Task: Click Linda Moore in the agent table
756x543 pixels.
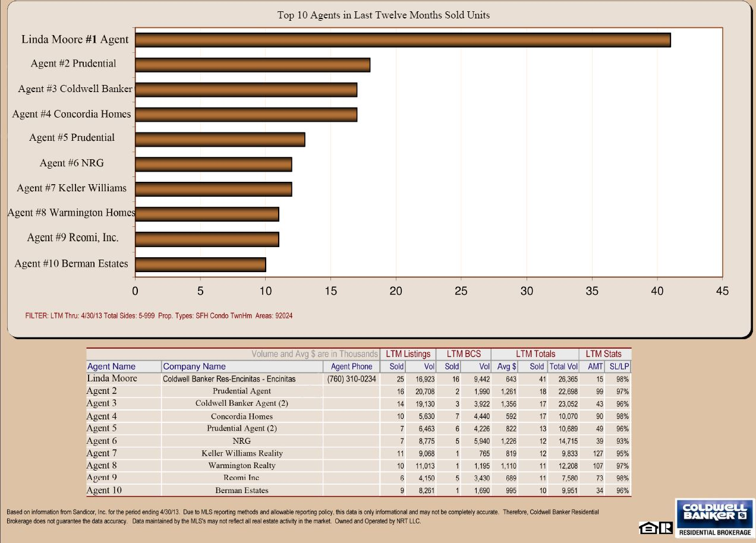Action: click(112, 378)
